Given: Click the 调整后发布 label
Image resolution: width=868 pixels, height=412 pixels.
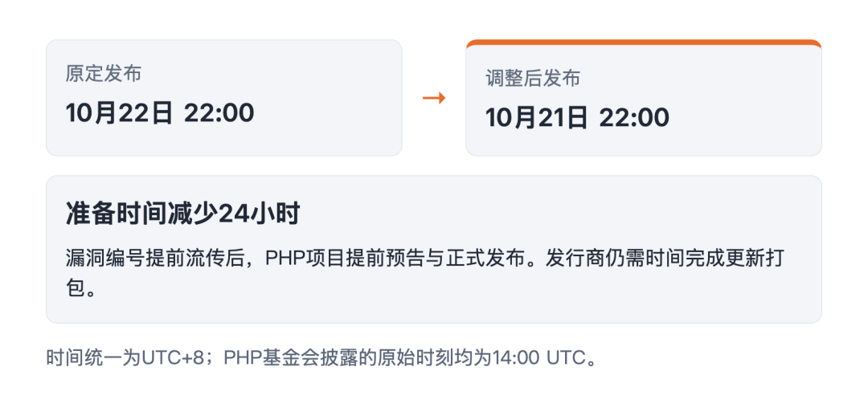Looking at the screenshot, I should click(x=533, y=79).
